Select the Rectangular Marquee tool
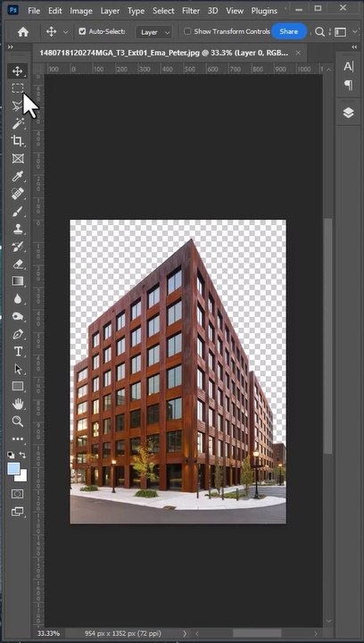This screenshot has height=643, width=364. click(17, 88)
